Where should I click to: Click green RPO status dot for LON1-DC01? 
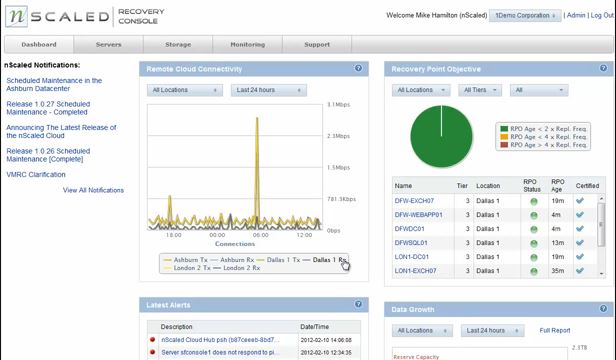coord(534,257)
